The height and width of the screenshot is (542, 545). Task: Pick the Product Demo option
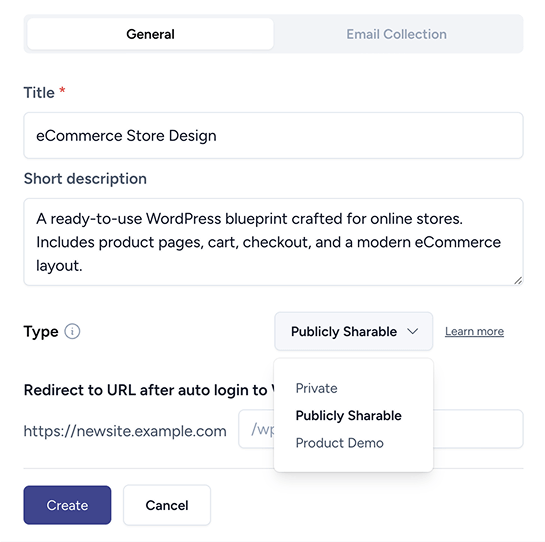coord(340,443)
